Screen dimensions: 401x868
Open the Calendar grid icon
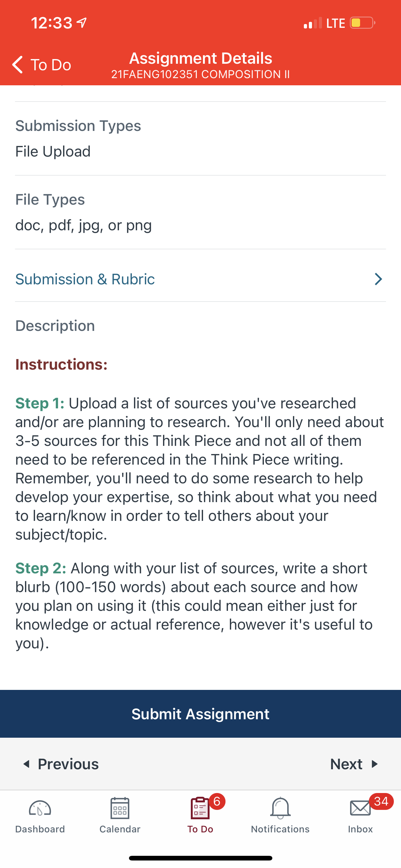[120, 808]
